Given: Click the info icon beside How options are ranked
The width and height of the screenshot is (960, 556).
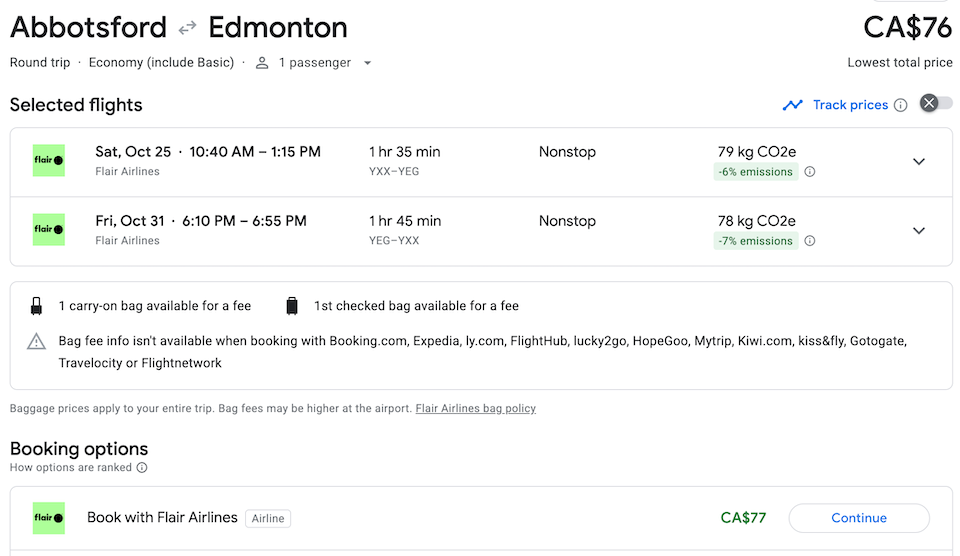Looking at the screenshot, I should coord(142,467).
